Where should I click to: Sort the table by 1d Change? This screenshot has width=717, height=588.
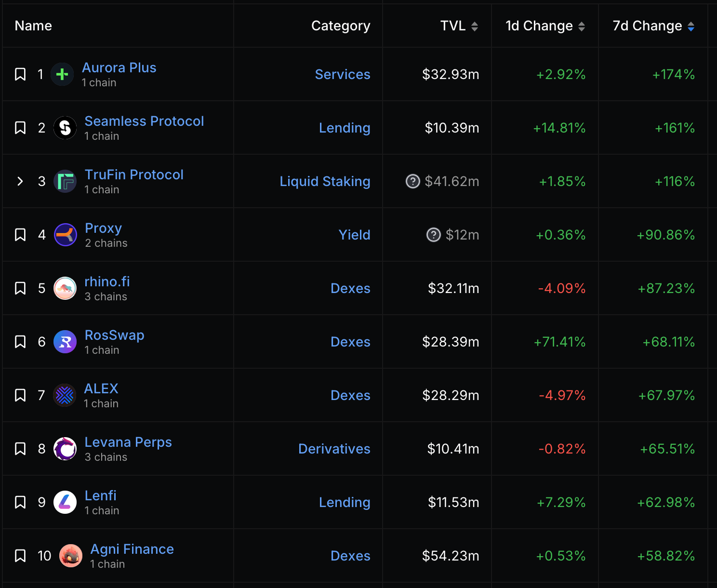(x=582, y=26)
